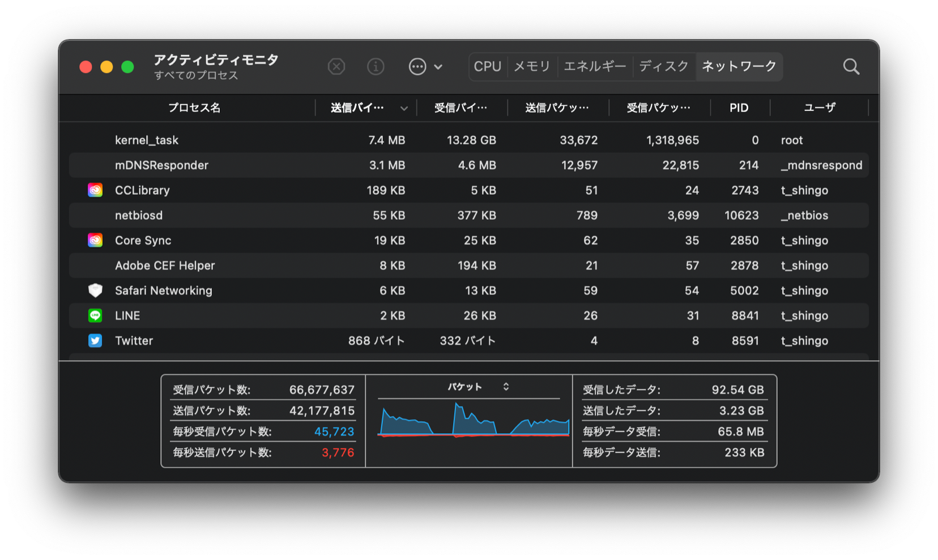Click the 毎秒送信パケット数 value 3,776
This screenshot has width=938, height=560.
pyautogui.click(x=338, y=452)
